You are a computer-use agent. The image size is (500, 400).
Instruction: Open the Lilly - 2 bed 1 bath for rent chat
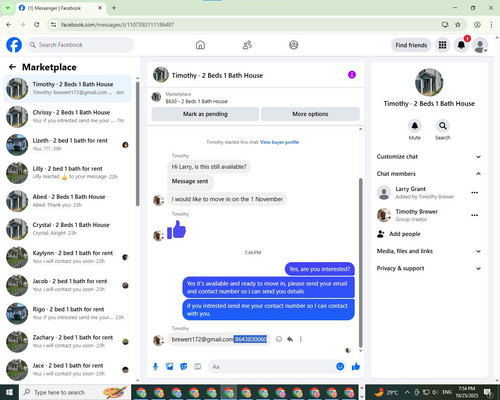pos(68,173)
